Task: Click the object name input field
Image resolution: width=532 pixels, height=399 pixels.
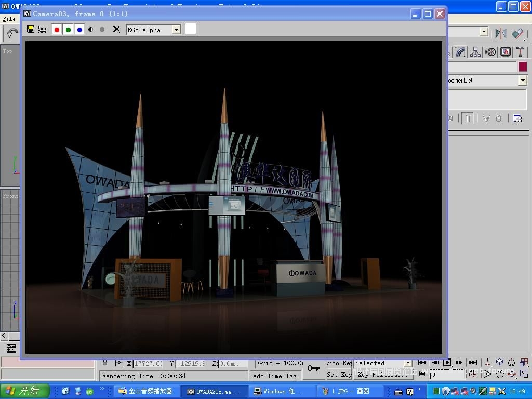Action: click(483, 66)
